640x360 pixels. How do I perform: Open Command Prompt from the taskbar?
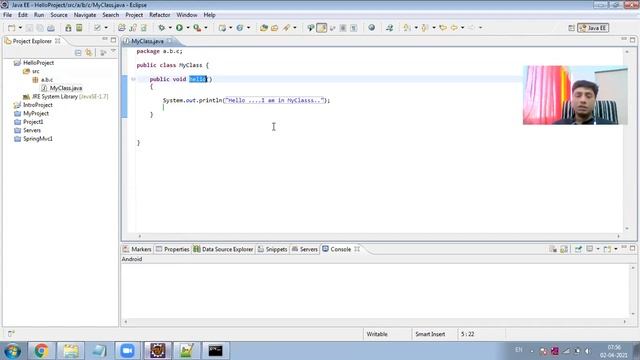[215, 351]
